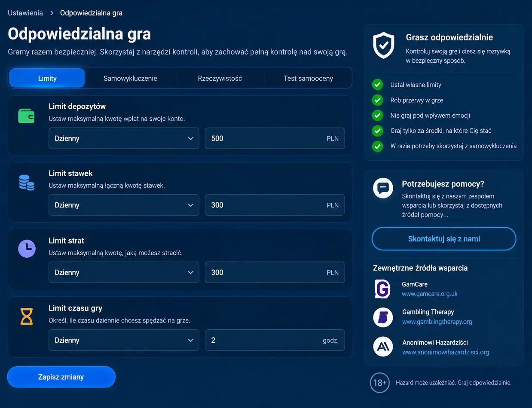Viewport: 532px width, 408px height.
Task: Open the period dropdown for Limit czasu gry
Action: point(124,340)
